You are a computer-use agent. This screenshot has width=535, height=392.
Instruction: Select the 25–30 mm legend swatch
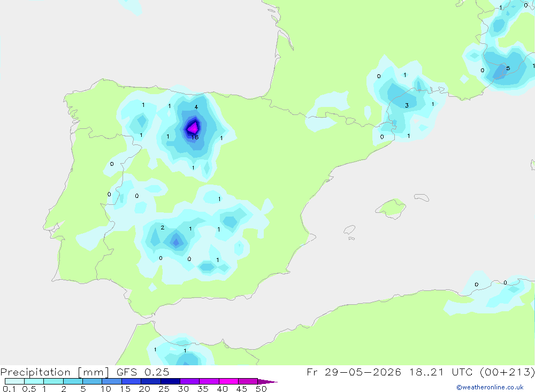[x=170, y=381]
